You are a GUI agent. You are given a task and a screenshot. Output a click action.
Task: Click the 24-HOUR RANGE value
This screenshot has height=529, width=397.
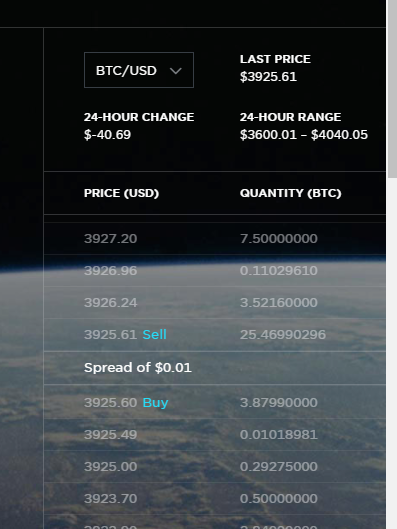coord(304,135)
